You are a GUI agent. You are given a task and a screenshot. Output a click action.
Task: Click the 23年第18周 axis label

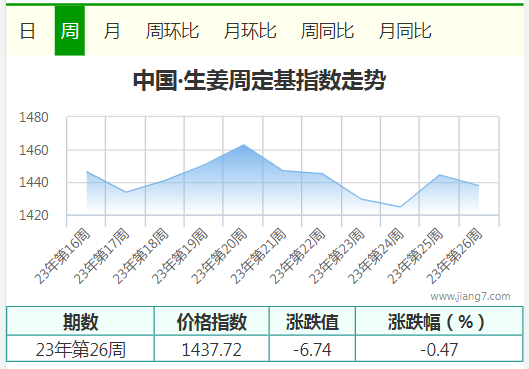[140, 256]
